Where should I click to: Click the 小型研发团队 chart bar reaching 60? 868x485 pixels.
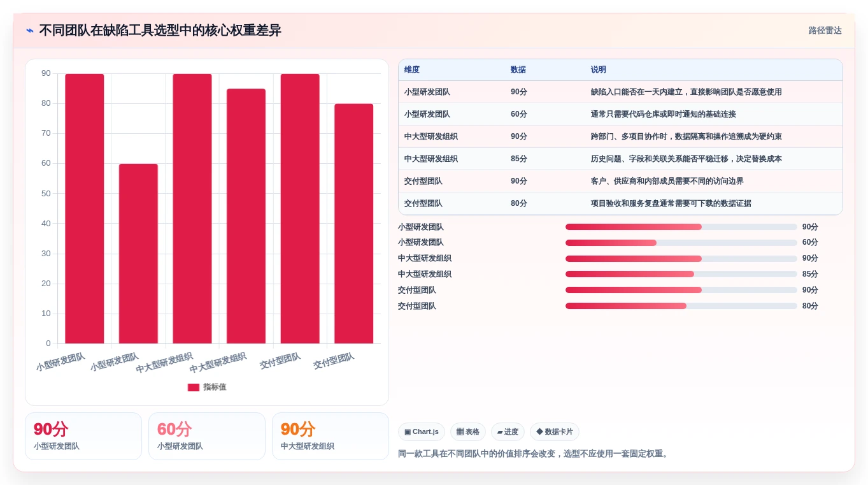(138, 254)
